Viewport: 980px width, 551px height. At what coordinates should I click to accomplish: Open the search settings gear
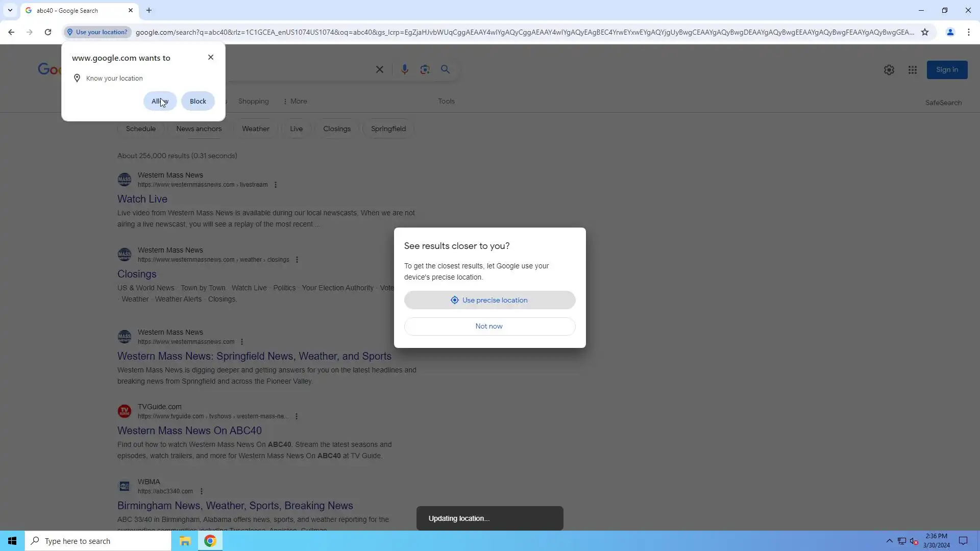pos(889,70)
